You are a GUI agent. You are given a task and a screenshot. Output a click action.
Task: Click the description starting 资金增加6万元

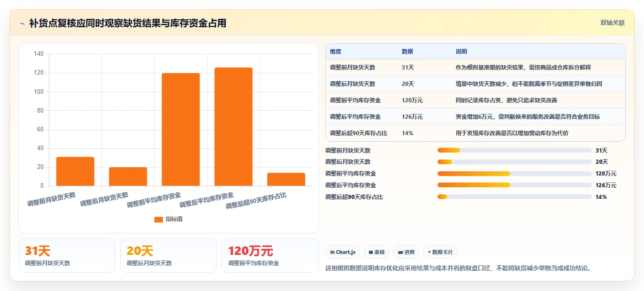(528, 117)
